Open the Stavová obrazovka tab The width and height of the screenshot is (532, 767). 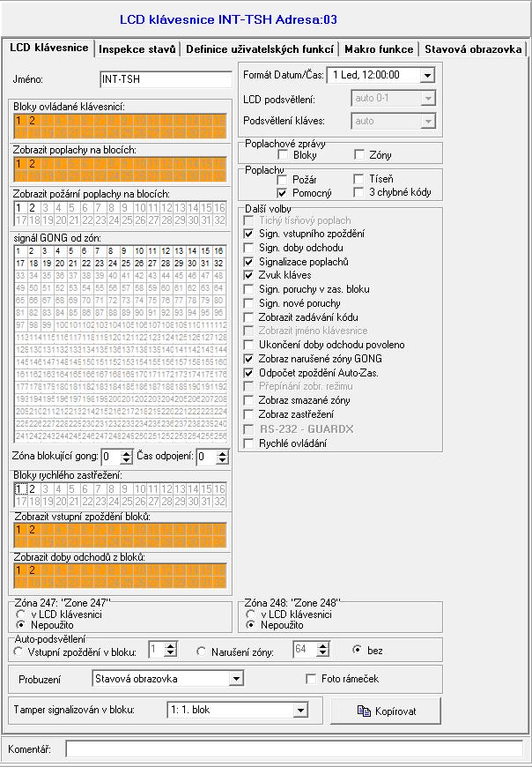[x=473, y=48]
